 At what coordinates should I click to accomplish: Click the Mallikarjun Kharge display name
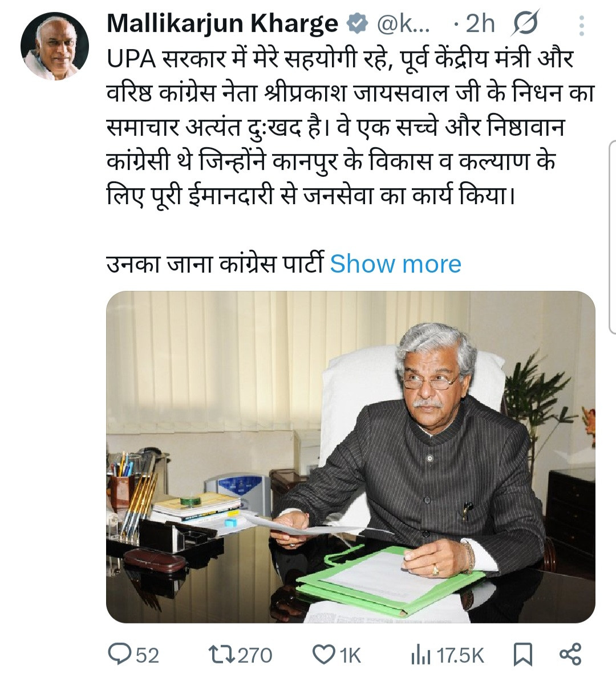click(x=222, y=23)
